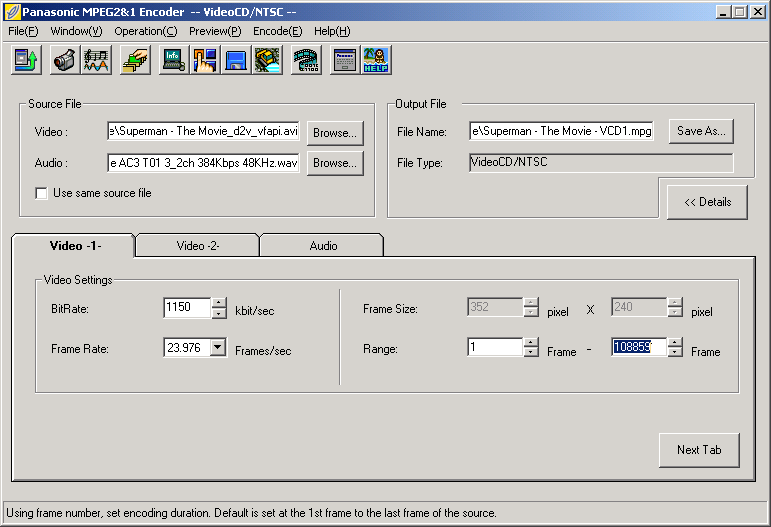This screenshot has width=771, height=527.
Task: Switch to the Video -2- tab
Action: (197, 245)
